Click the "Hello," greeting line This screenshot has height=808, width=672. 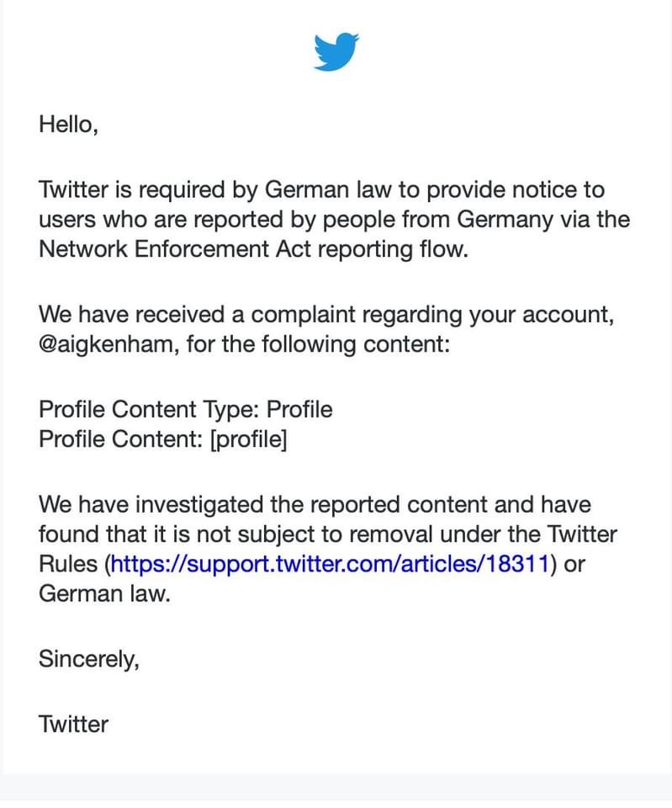click(x=69, y=124)
